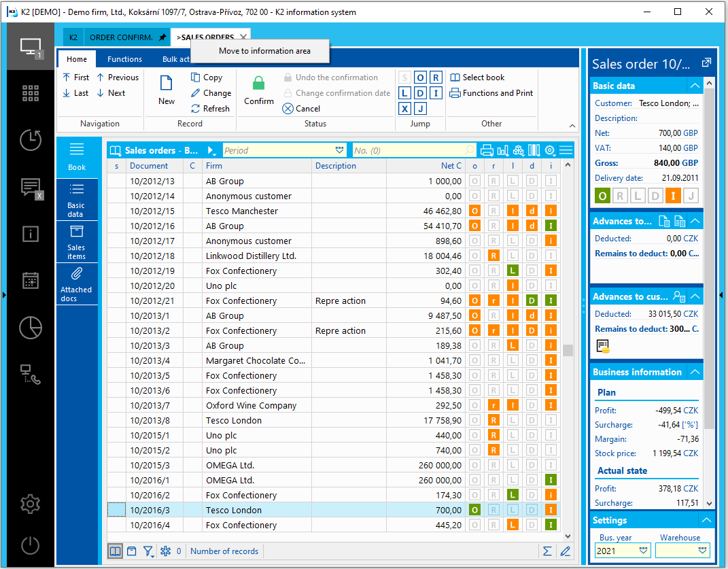Collapse the Settings section
Screen dimensions: 728x569
click(x=706, y=520)
